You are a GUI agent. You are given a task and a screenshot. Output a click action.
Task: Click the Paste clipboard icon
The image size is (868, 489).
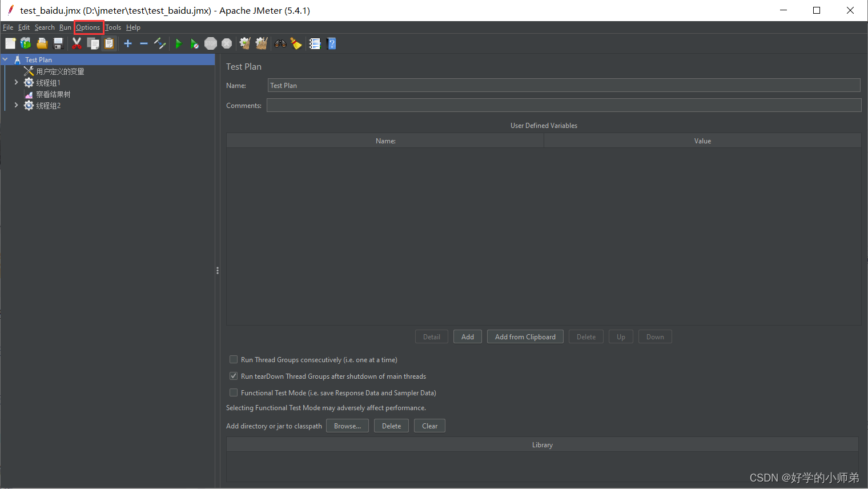pyautogui.click(x=109, y=43)
